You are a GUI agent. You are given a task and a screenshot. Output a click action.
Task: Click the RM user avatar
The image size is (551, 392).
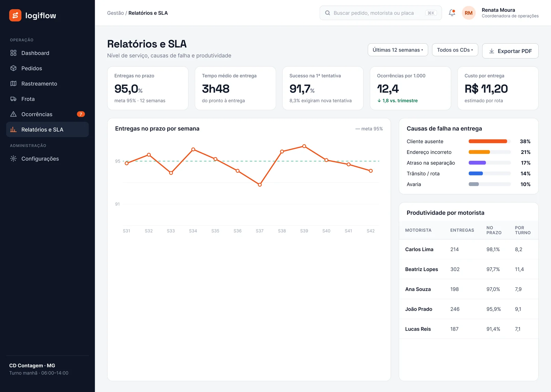coord(469,13)
